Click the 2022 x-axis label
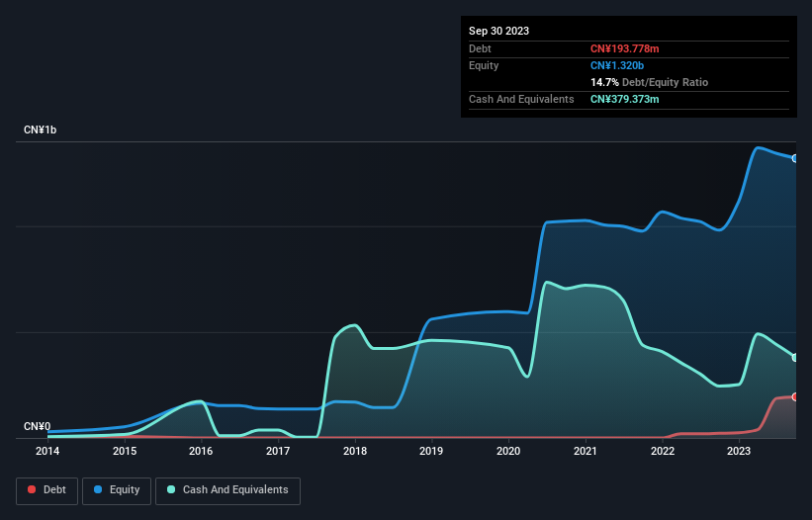 coord(663,451)
